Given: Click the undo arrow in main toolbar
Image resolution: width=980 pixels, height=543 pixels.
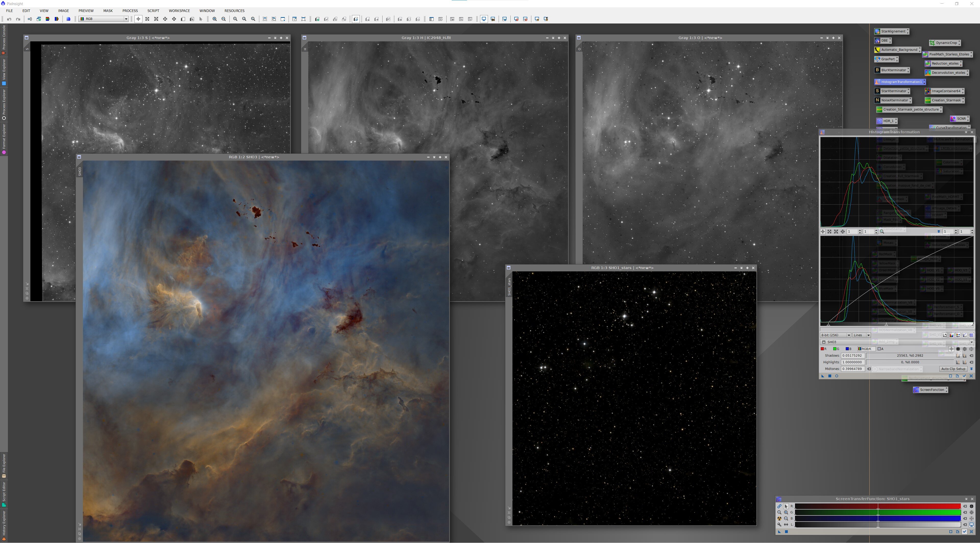Looking at the screenshot, I should click(x=9, y=19).
